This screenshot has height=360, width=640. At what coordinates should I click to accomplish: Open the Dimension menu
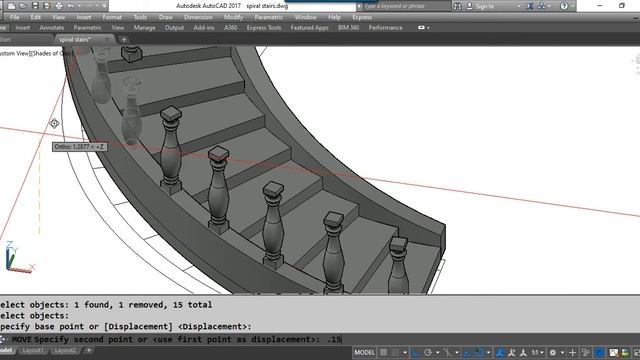pyautogui.click(x=198, y=17)
